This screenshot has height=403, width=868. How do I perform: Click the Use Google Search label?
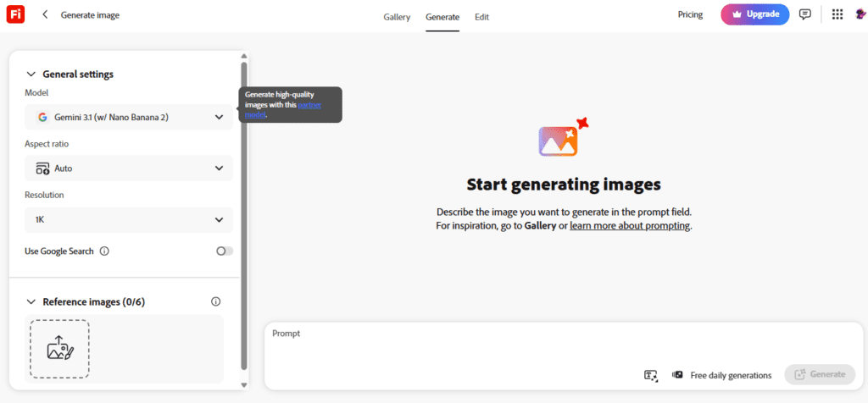pos(59,251)
